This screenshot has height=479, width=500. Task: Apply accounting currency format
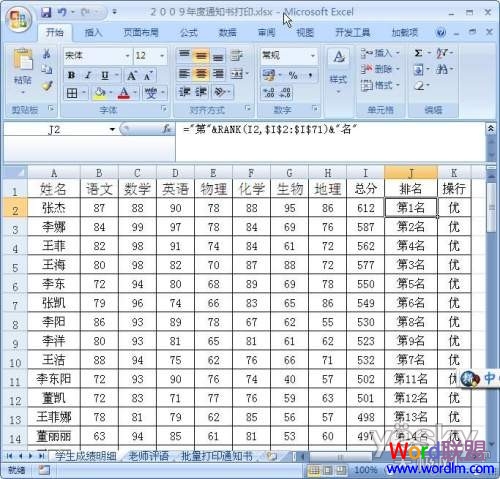[x=269, y=75]
